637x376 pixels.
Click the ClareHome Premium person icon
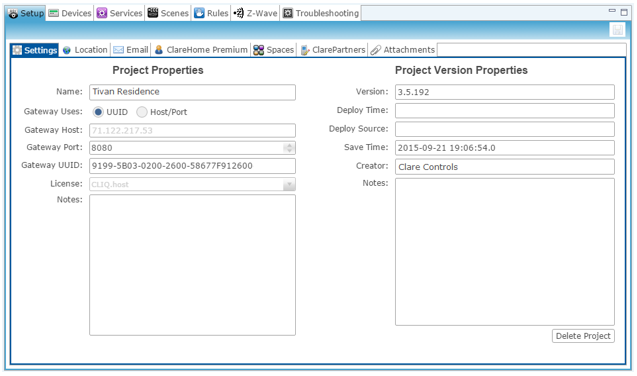tap(159, 50)
